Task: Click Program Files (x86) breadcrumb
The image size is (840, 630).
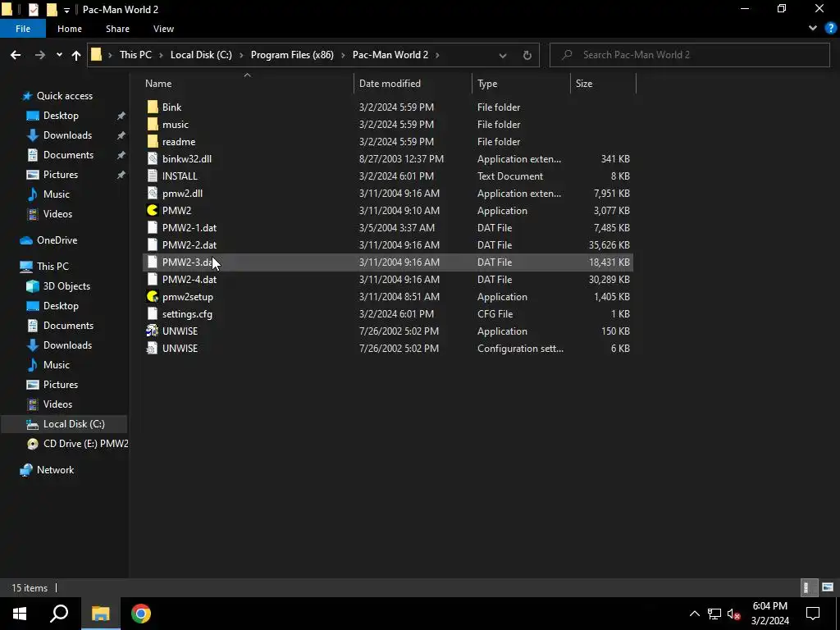Action: [x=292, y=55]
